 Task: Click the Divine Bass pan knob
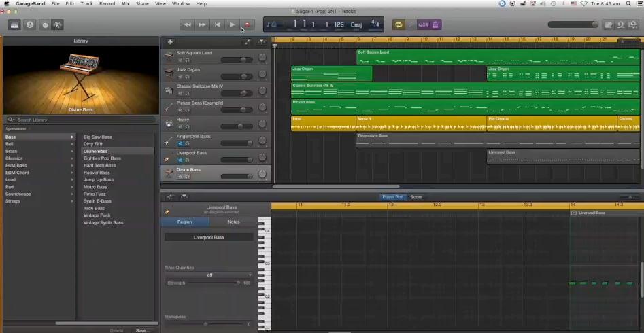click(262, 174)
